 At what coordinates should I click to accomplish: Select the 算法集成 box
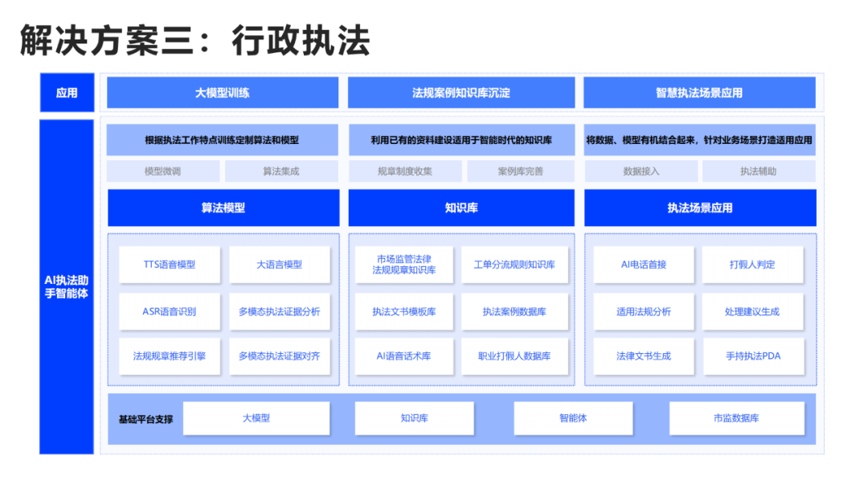(281, 171)
